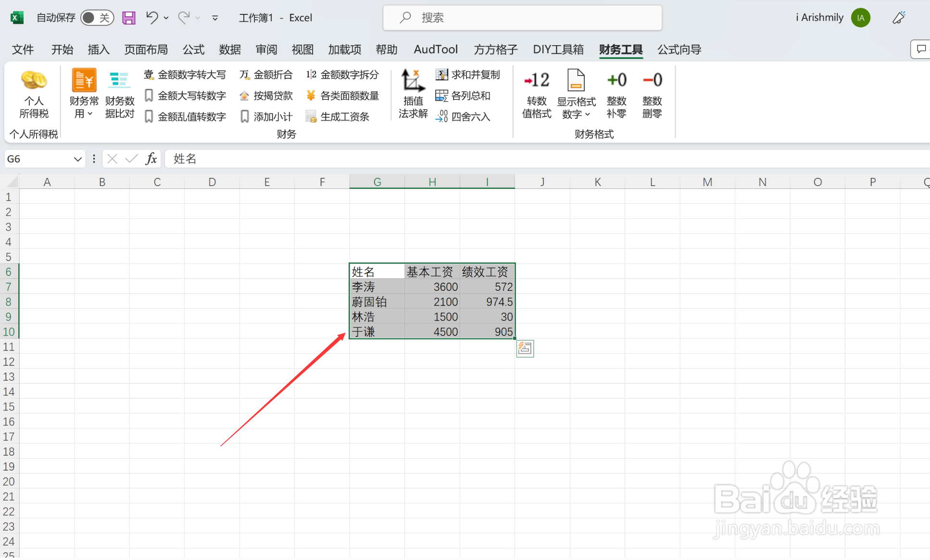Switch to the 页面布局 tab

[x=146, y=50]
